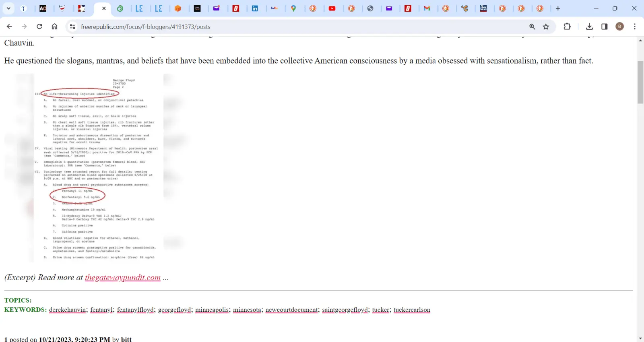The image size is (644, 342).
Task: Click the scrollbar down arrow
Action: (640, 338)
